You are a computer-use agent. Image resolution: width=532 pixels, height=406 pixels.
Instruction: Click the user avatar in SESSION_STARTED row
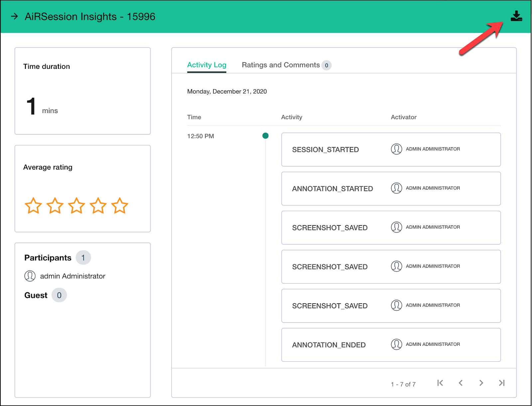click(x=396, y=149)
